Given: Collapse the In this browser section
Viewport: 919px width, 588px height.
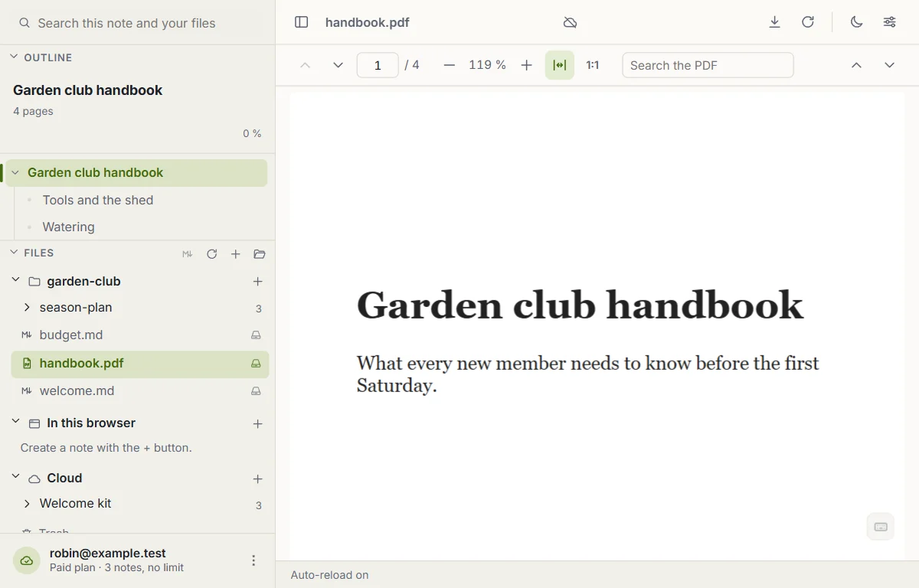Looking at the screenshot, I should click(x=15, y=422).
